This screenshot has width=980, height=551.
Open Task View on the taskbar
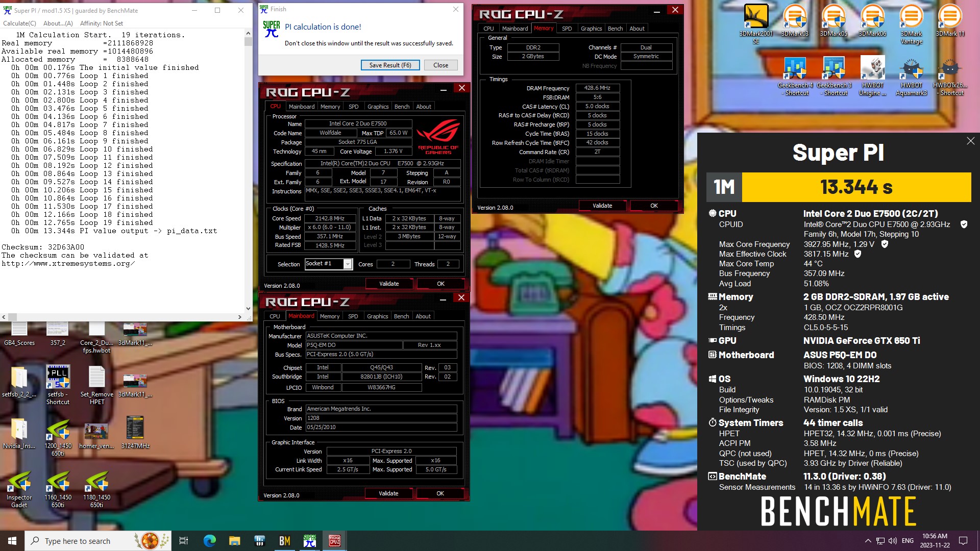(x=184, y=541)
